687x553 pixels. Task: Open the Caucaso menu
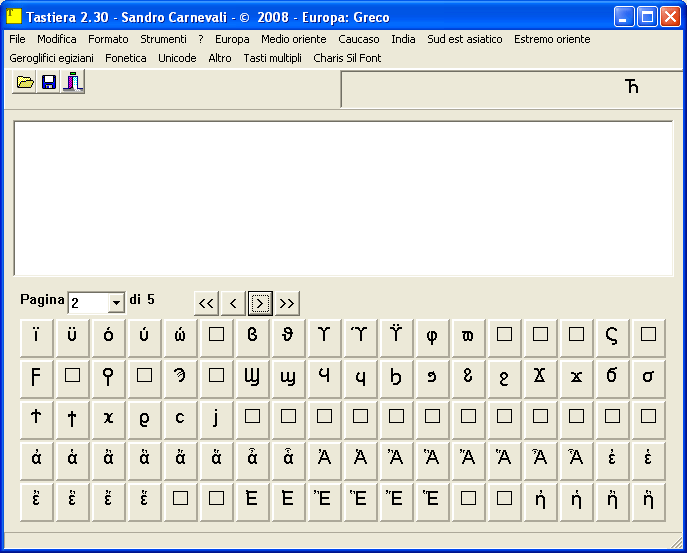tap(359, 39)
